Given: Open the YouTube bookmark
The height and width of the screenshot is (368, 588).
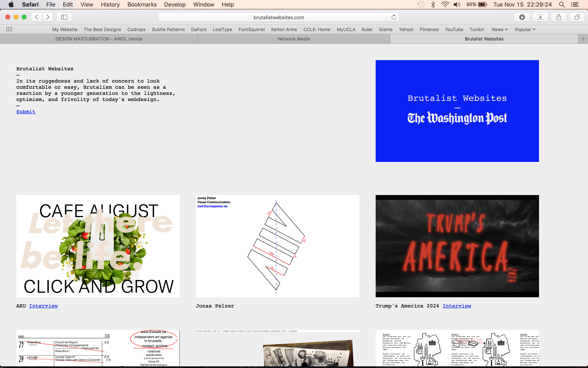Looking at the screenshot, I should coord(454,29).
